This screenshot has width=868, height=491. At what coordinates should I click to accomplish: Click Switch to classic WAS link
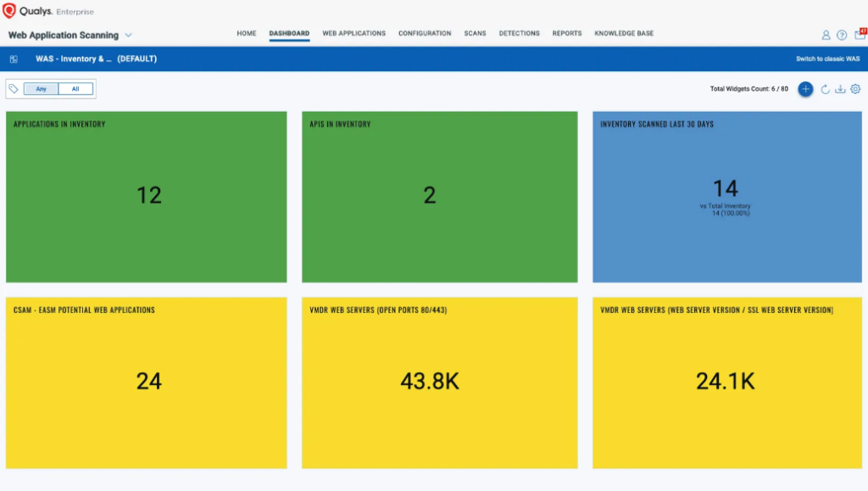tap(827, 59)
